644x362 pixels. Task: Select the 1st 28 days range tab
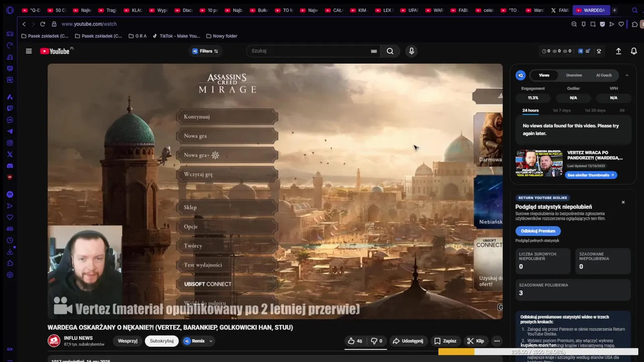[595, 110]
